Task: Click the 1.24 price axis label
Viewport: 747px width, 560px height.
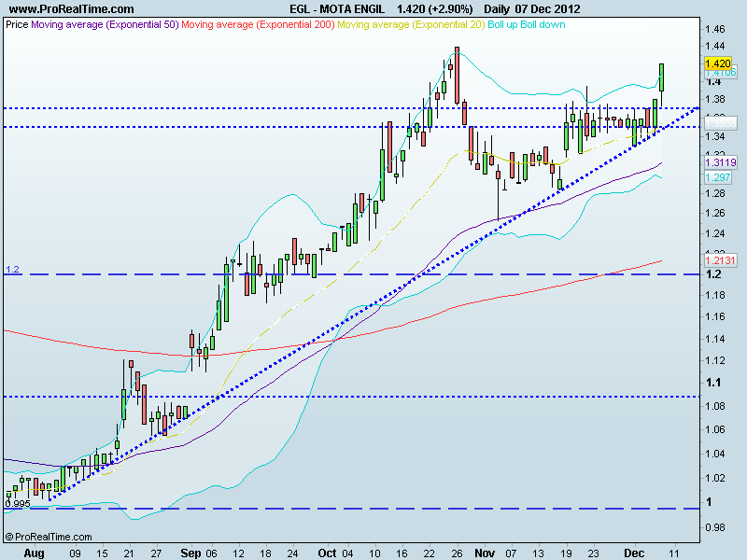Action: [714, 233]
